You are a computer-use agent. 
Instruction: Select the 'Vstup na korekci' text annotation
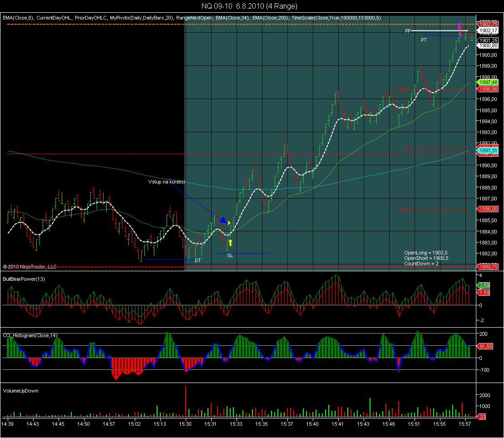[x=167, y=182]
